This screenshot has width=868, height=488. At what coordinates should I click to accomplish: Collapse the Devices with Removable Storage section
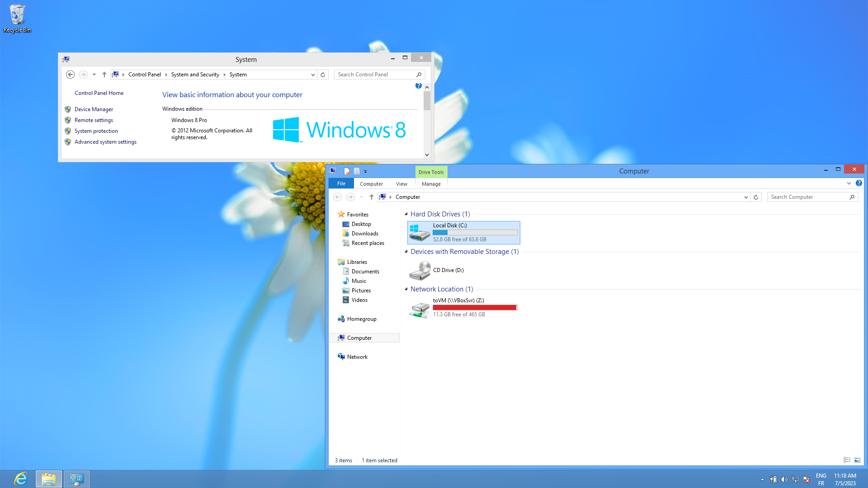(406, 252)
